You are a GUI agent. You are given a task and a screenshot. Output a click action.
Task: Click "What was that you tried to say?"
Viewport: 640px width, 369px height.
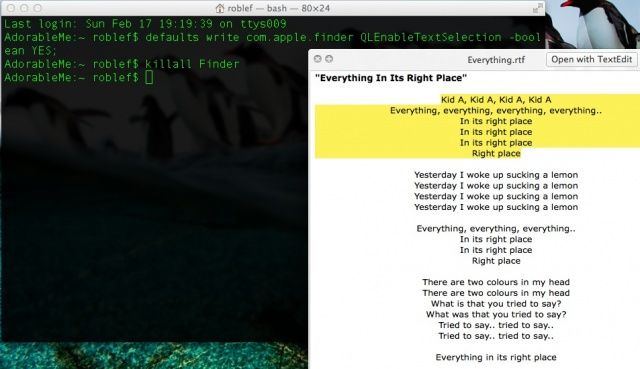[x=496, y=314]
